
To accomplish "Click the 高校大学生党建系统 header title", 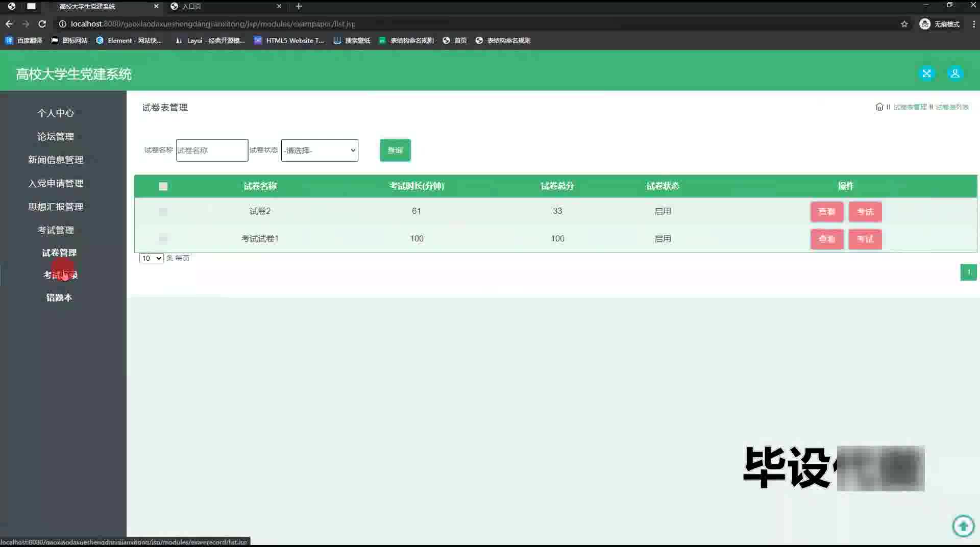I will [x=73, y=74].
